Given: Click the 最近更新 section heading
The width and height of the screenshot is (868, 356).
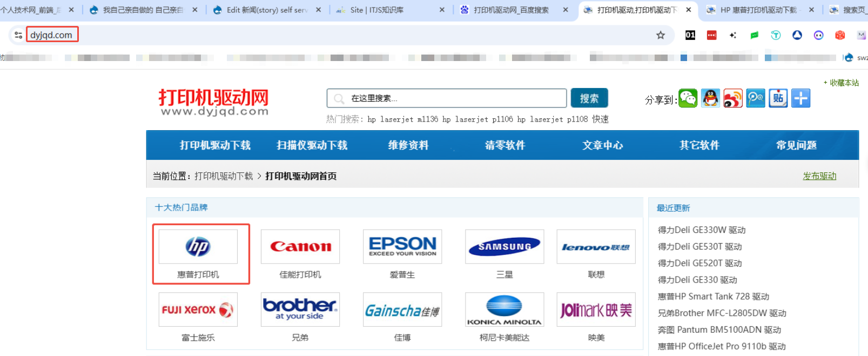Looking at the screenshot, I should 673,208.
